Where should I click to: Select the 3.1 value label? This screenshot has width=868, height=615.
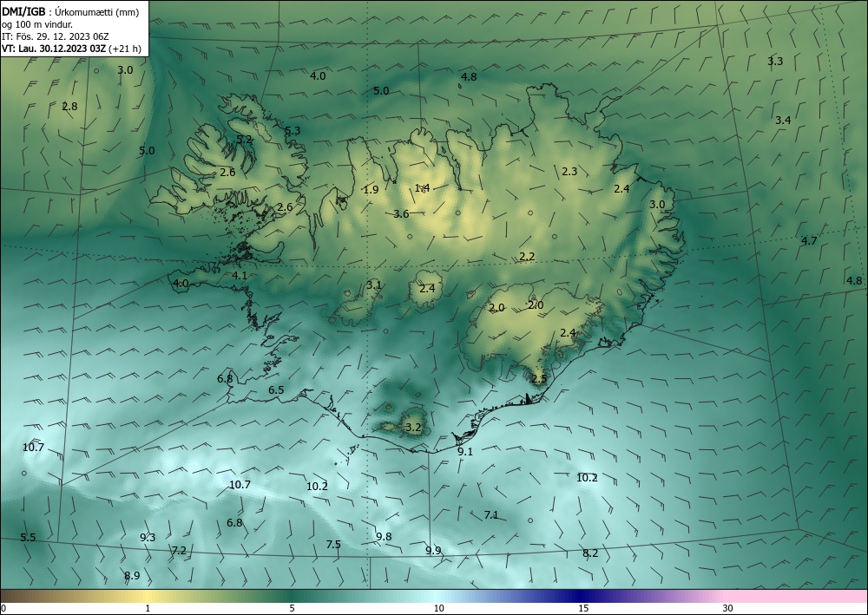pos(373,285)
